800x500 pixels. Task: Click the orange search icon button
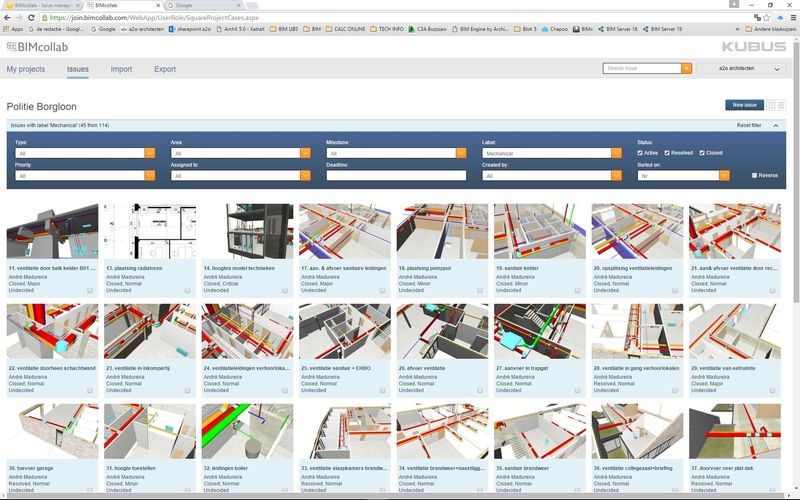point(686,68)
